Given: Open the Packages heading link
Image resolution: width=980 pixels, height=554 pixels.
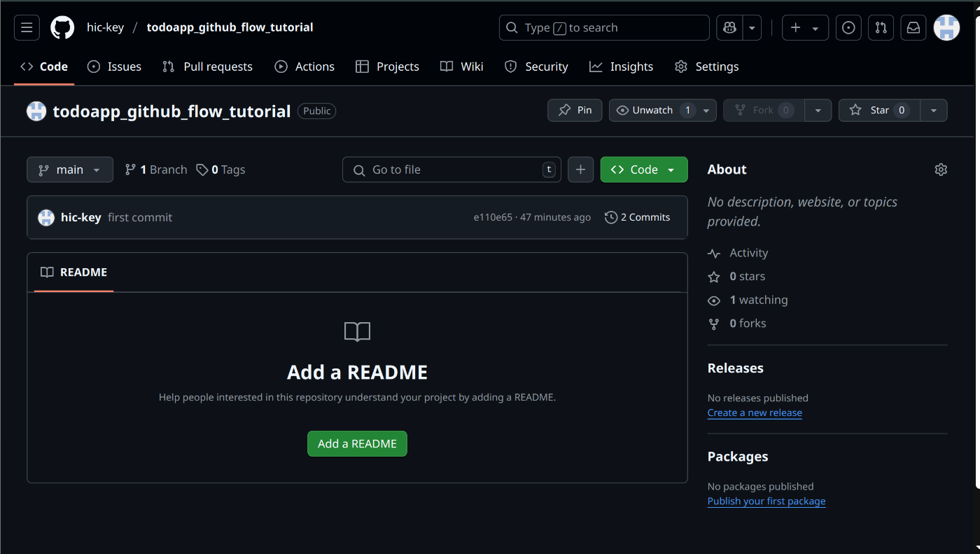Looking at the screenshot, I should click(x=738, y=456).
